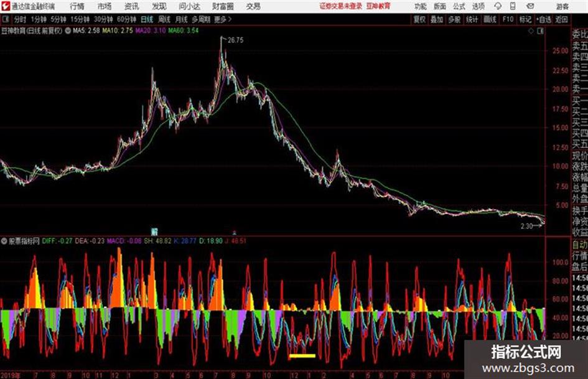This screenshot has height=379, width=588.
Task: Open the 资讯 menu
Action: [132, 6]
